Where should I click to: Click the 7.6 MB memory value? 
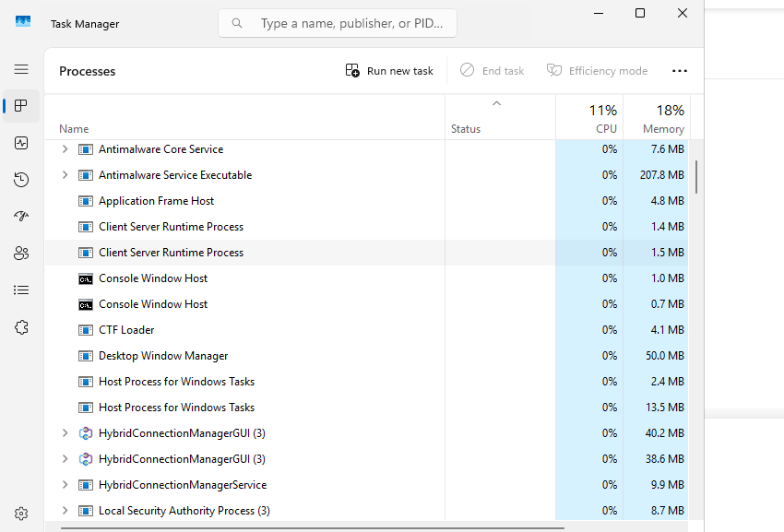click(x=668, y=149)
